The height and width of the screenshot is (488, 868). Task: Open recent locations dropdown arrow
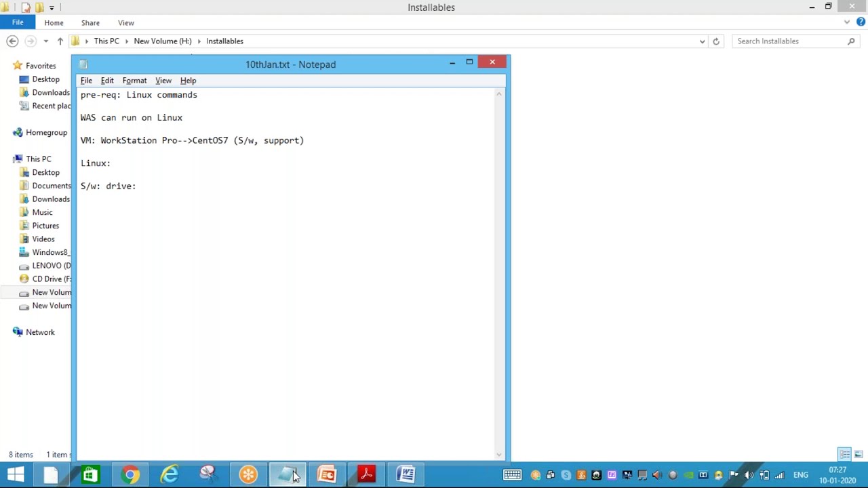45,41
